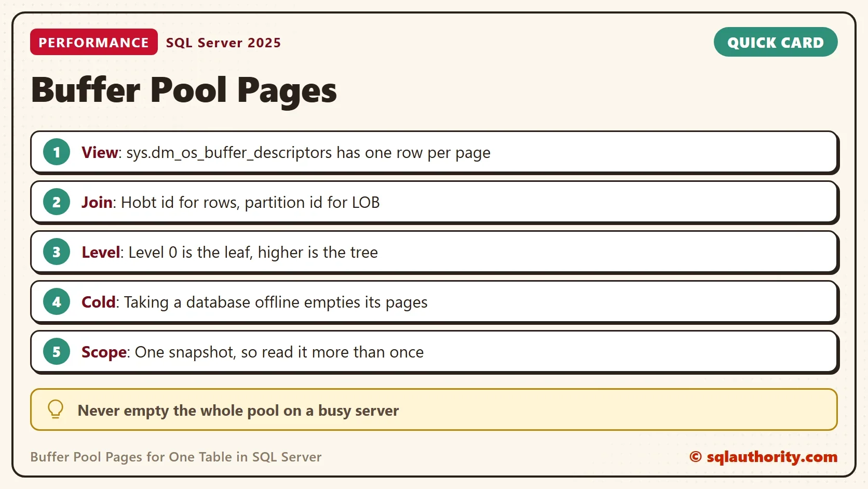Click the number 1 circle icon

[x=57, y=152]
